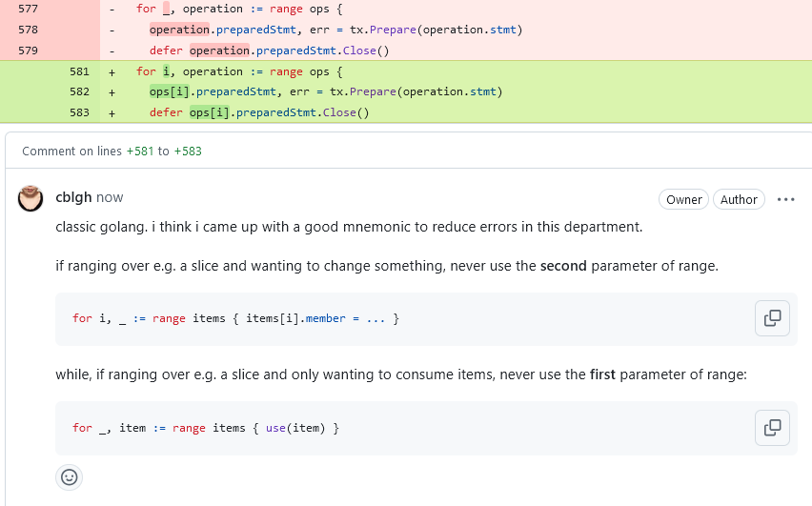Click the added 'defer ops[i].preparedStmt.Close()' line

[x=258, y=112]
